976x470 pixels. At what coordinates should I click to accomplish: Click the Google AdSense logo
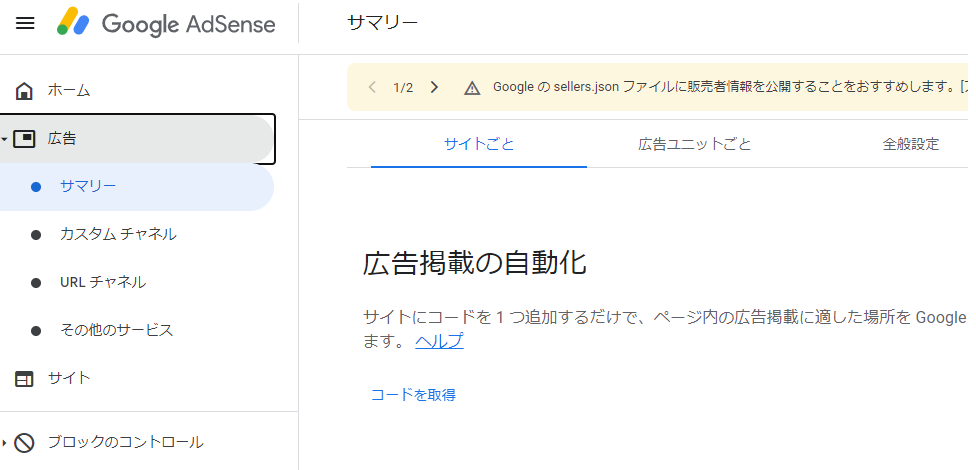pos(166,23)
